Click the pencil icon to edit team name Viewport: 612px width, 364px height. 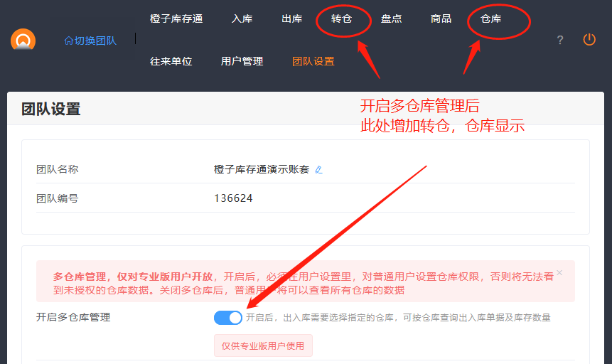pos(318,170)
